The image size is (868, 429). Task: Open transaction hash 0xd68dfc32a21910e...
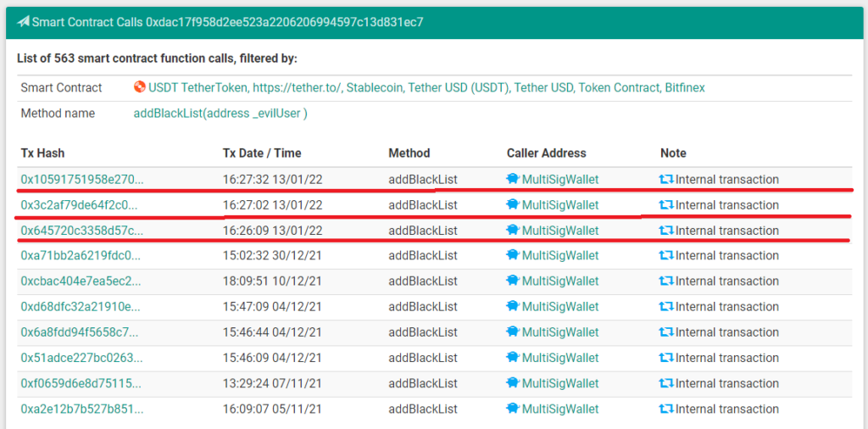[x=81, y=307]
